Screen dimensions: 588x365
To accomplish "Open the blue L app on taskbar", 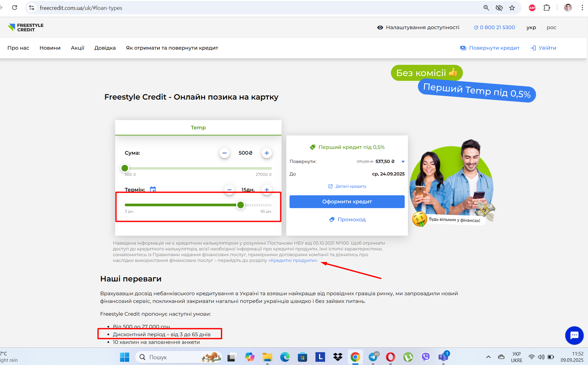I will (320, 357).
